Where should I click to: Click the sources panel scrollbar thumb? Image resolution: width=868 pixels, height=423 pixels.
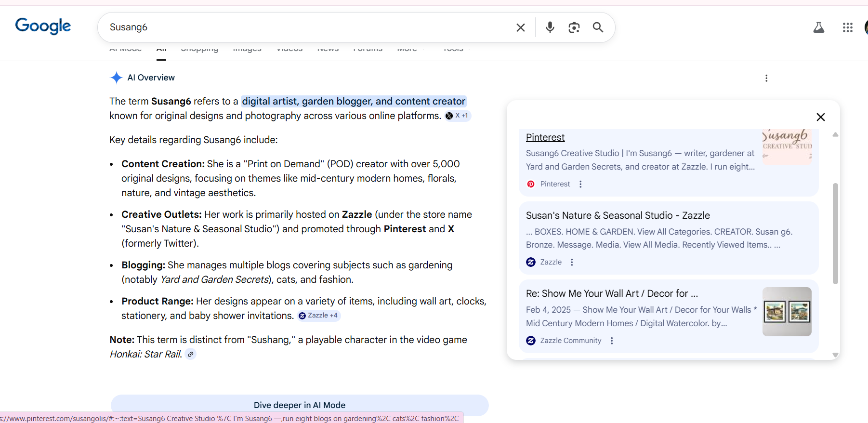(x=835, y=234)
